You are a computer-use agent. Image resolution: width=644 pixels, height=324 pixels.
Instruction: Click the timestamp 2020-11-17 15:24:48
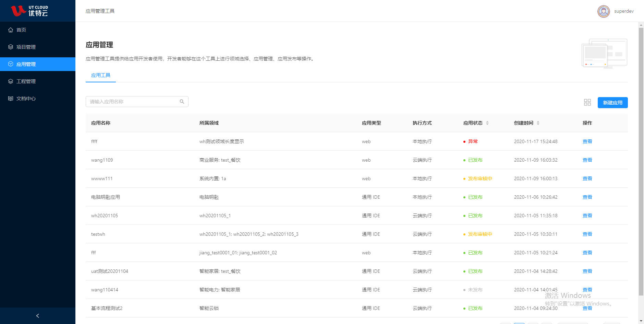click(x=536, y=141)
